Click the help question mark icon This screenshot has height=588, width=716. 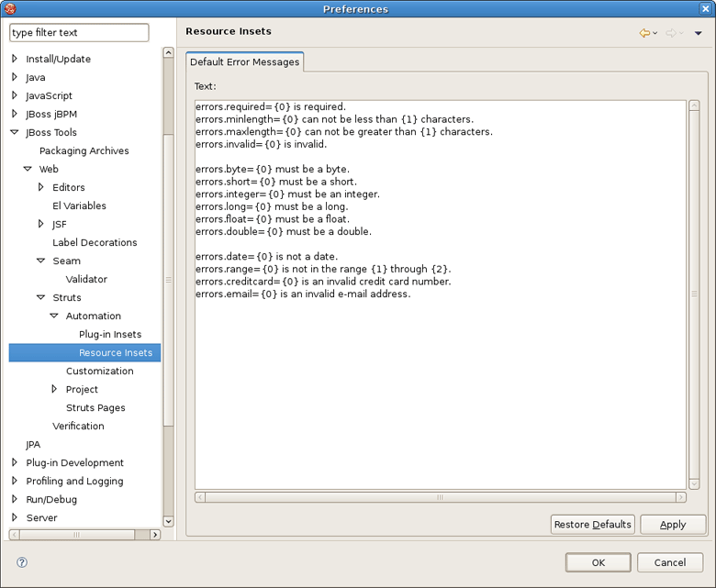(22, 562)
